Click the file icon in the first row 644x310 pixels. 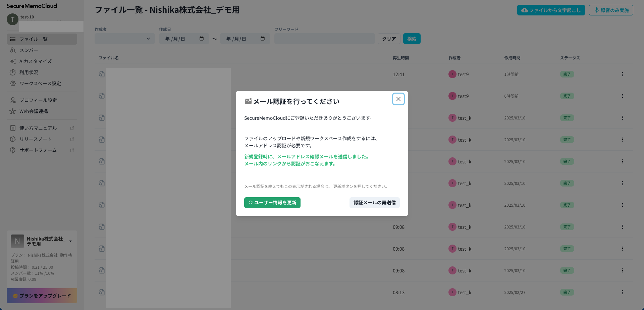[x=102, y=74]
